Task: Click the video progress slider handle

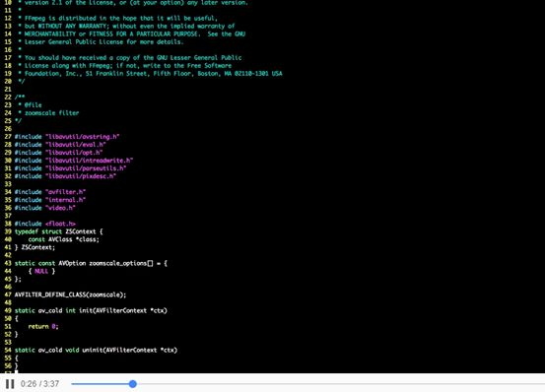Action: 132,384
